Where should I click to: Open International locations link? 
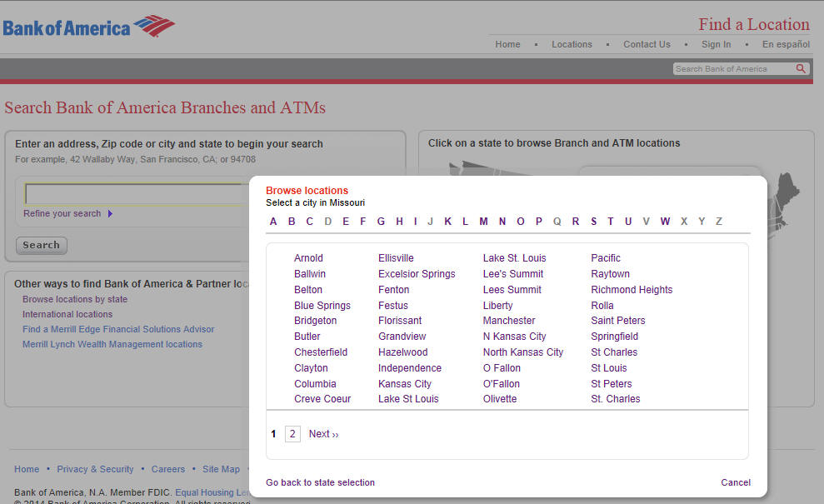click(67, 314)
